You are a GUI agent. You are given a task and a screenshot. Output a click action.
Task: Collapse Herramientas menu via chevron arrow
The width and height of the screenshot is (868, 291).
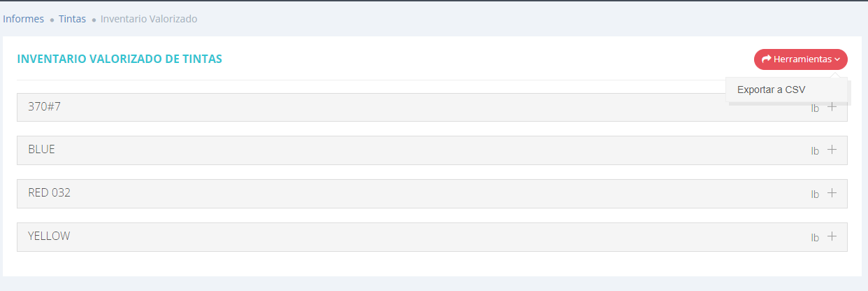[837, 60]
